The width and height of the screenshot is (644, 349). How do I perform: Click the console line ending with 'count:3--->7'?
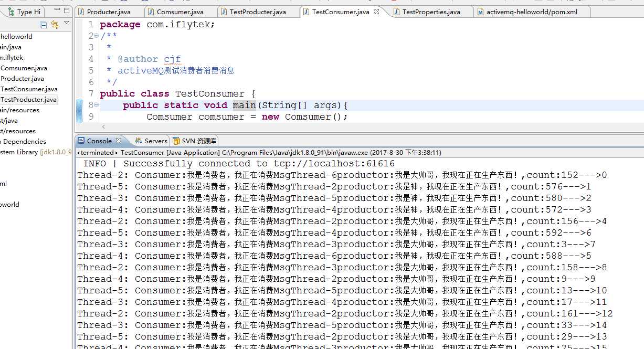pyautogui.click(x=336, y=244)
